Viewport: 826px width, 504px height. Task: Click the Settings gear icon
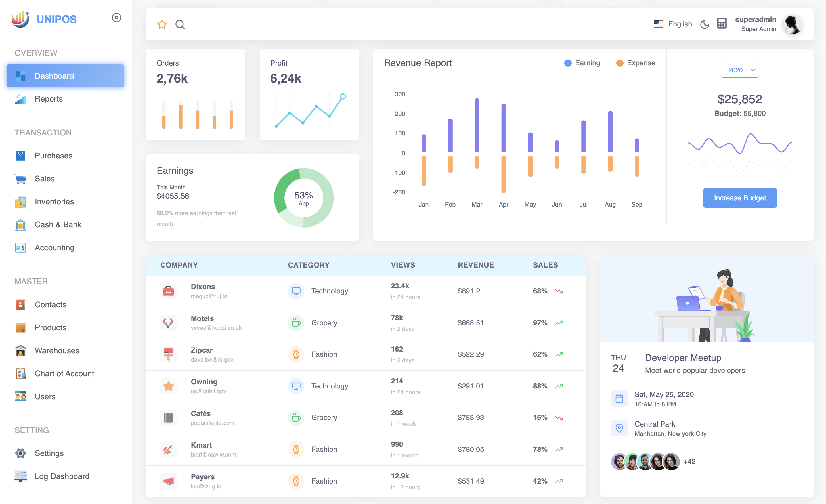(x=20, y=453)
